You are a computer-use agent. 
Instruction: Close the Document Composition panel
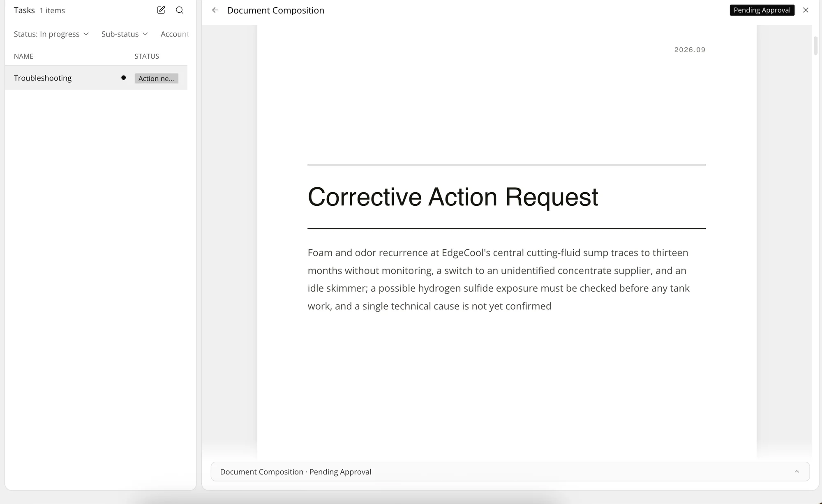(x=806, y=10)
